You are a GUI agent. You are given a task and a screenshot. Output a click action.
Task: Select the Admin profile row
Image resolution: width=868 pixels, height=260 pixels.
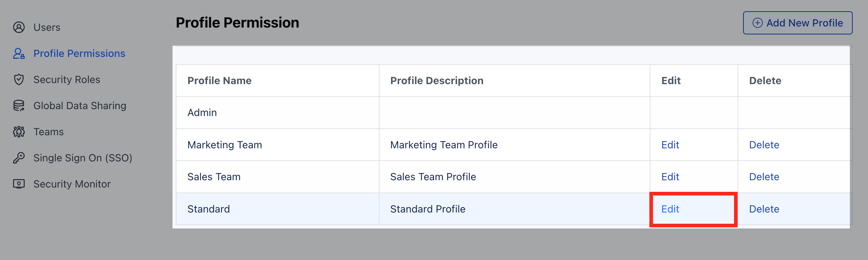pos(202,112)
